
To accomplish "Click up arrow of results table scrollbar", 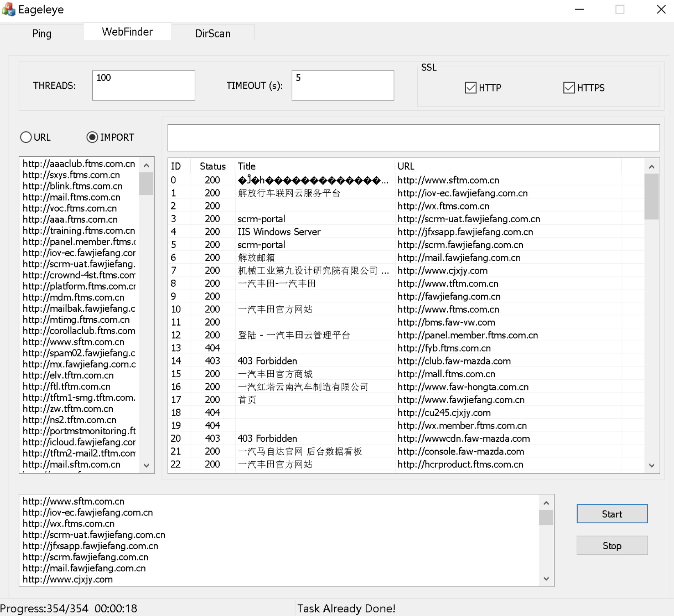I will coord(652,167).
